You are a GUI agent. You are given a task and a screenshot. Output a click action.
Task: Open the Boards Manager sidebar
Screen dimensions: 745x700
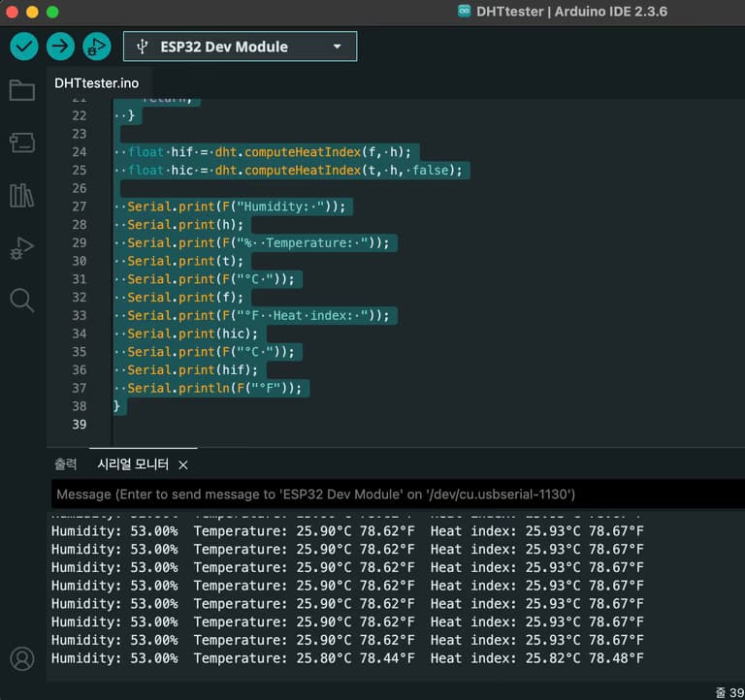pos(21,143)
